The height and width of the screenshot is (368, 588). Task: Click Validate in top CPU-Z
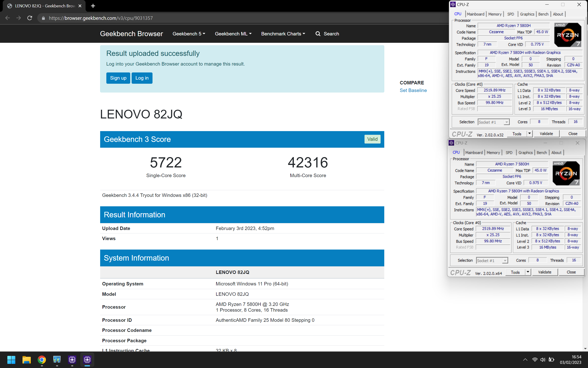(x=546, y=134)
